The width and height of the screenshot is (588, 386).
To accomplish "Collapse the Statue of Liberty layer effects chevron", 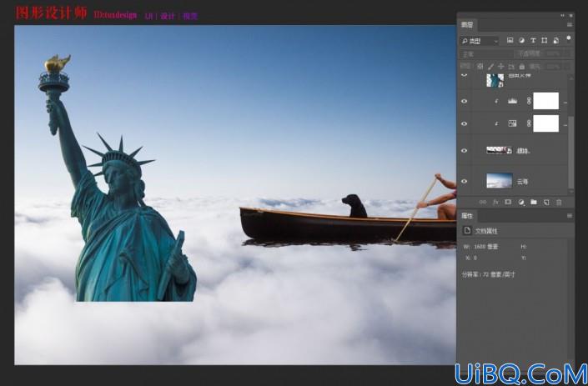I will coord(465,76).
